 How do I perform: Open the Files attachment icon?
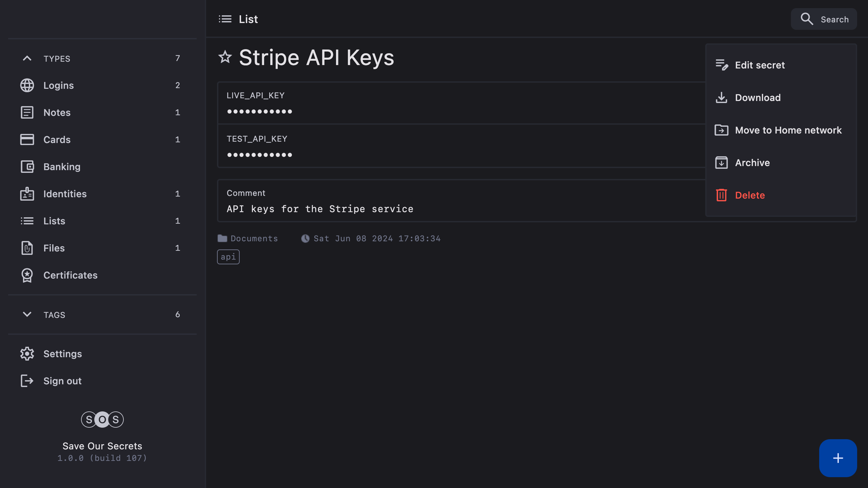(x=27, y=248)
